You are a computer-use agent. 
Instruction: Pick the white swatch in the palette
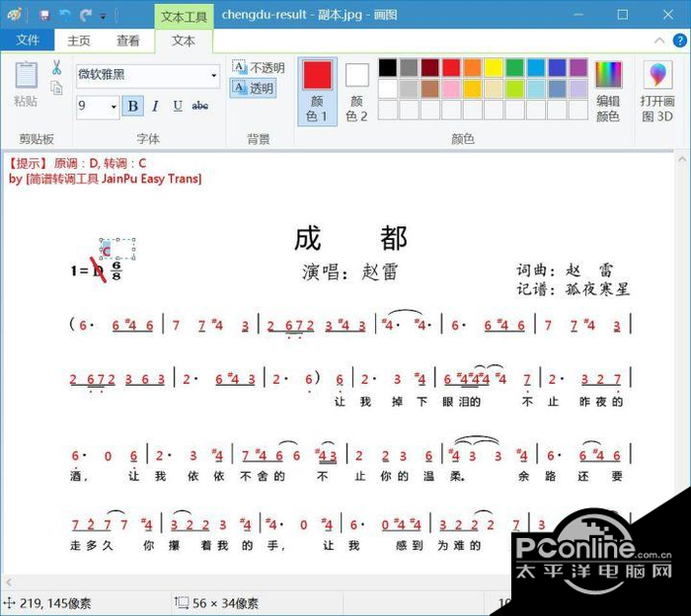[x=388, y=89]
